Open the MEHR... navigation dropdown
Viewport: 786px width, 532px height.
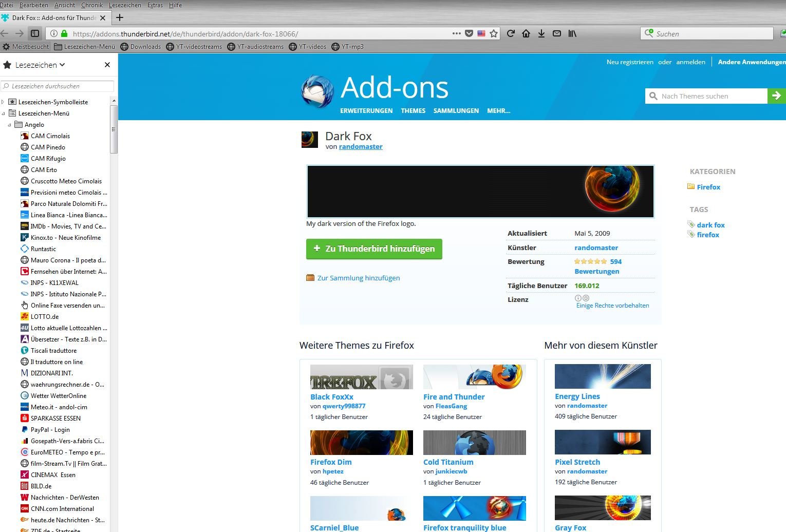pyautogui.click(x=499, y=110)
